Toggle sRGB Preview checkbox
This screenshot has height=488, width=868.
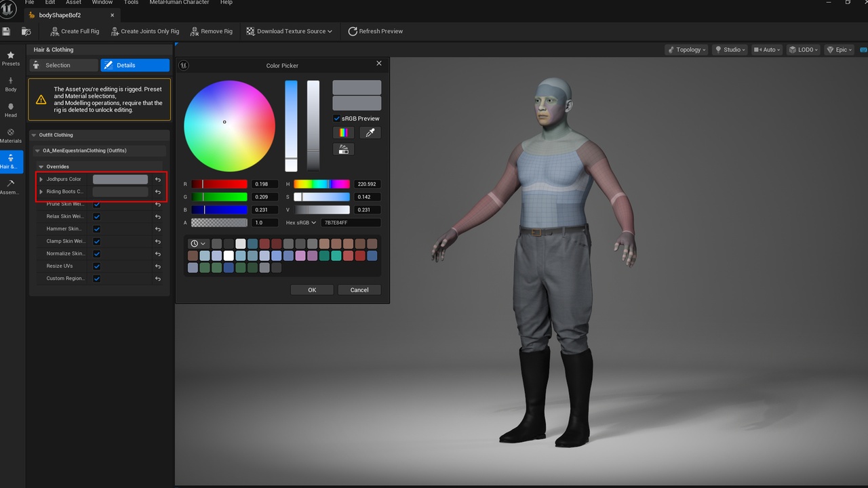tap(336, 118)
